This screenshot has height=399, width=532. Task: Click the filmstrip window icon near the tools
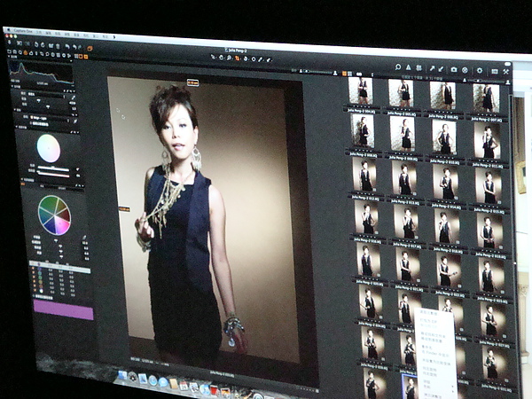click(x=495, y=71)
